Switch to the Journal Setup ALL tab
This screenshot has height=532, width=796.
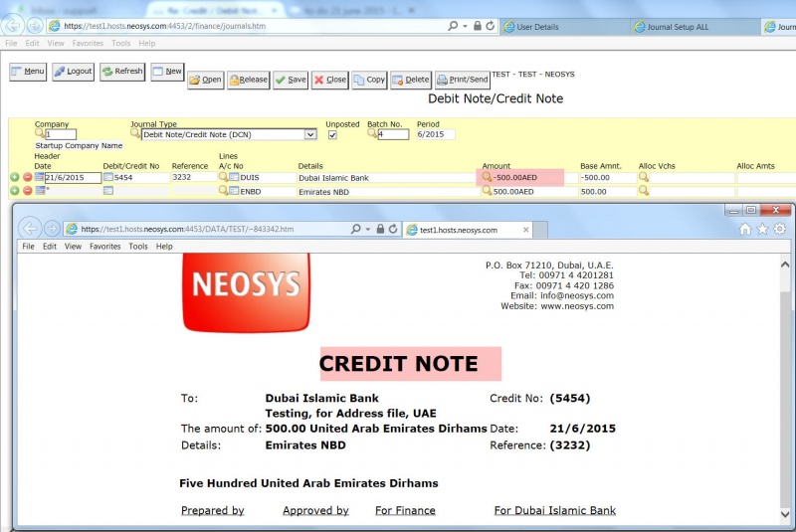point(696,27)
